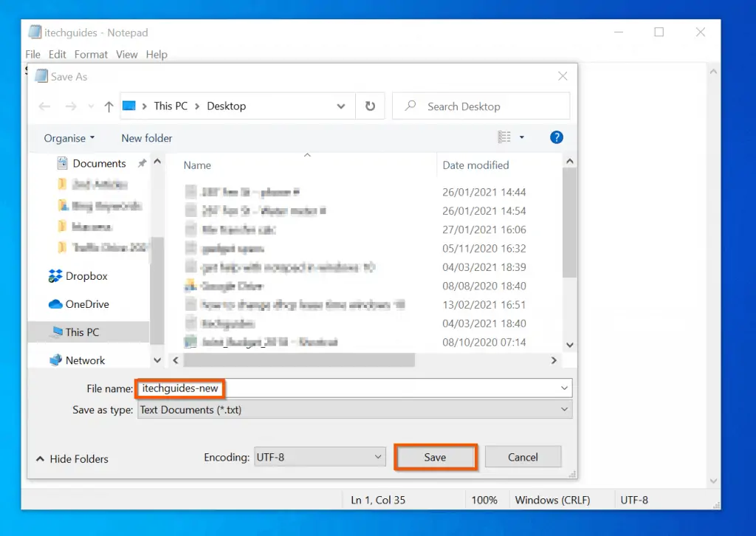Click horizontal scroll left arrow
This screenshot has height=536, width=756.
coord(176,360)
